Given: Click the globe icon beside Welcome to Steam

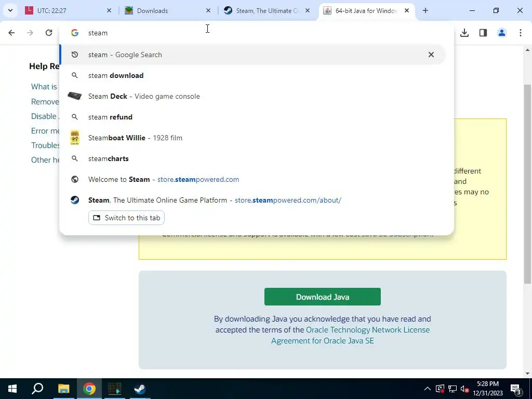Looking at the screenshot, I should [75, 179].
